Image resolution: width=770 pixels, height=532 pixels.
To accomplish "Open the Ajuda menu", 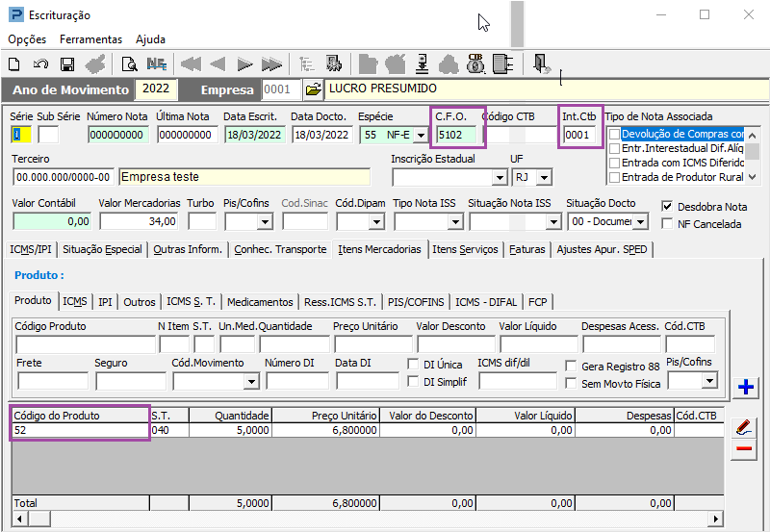I will pos(150,39).
